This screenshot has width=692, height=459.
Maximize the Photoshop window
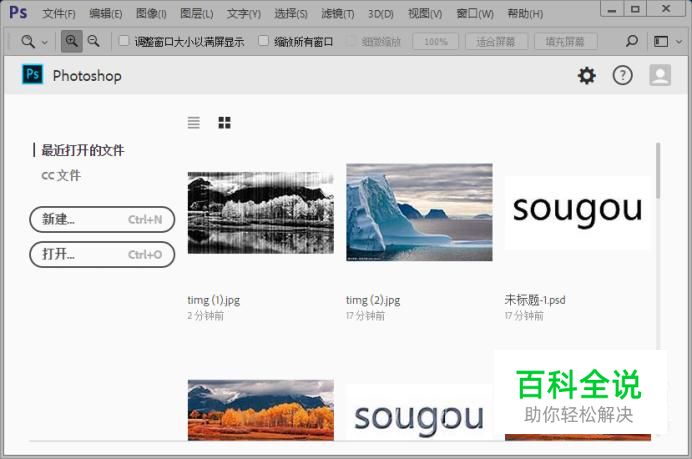(635, 9)
